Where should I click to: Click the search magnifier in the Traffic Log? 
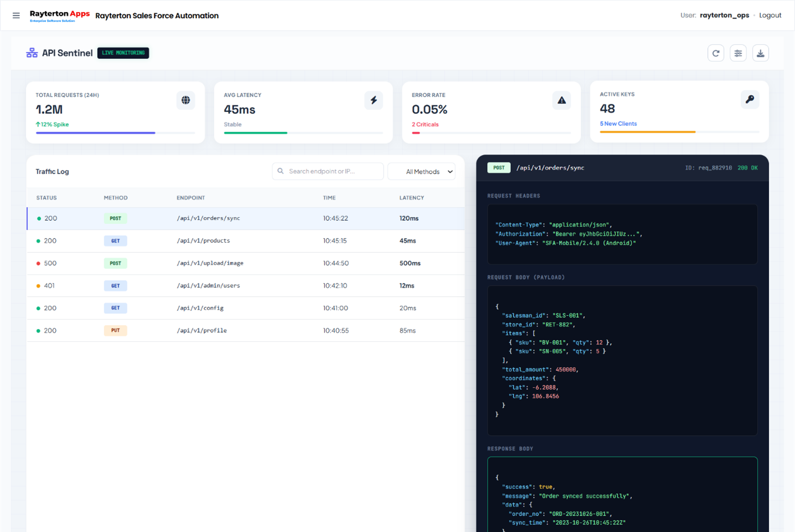(x=280, y=171)
